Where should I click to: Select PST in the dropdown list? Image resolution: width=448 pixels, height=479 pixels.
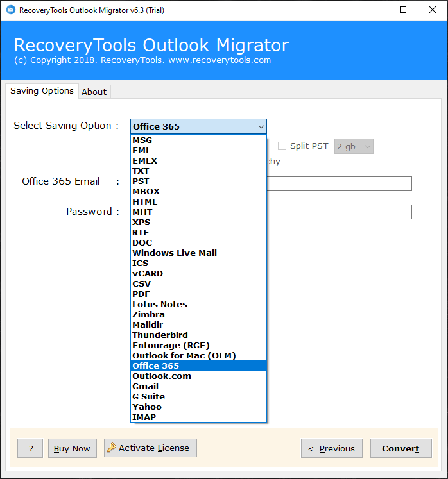pos(198,181)
